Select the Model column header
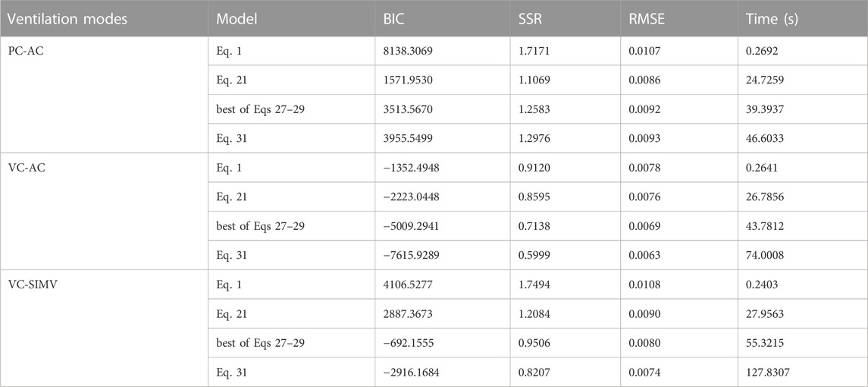The image size is (868, 387). 231,19
